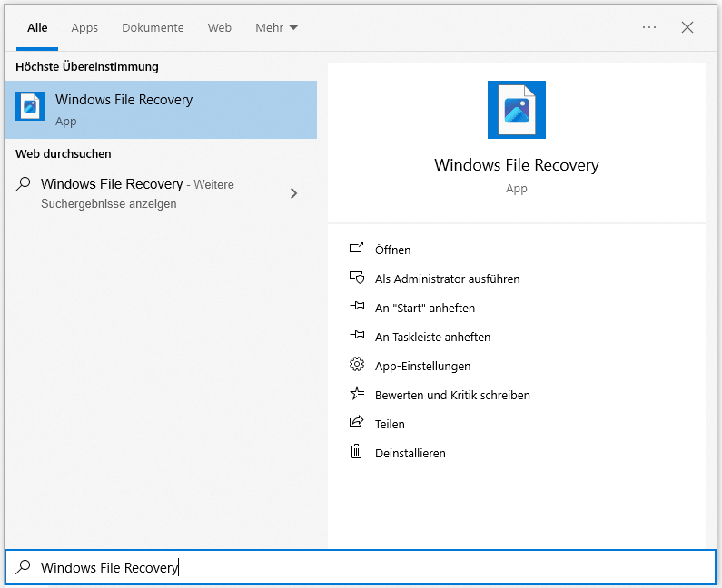Select the Dokumente tab

pos(153,28)
